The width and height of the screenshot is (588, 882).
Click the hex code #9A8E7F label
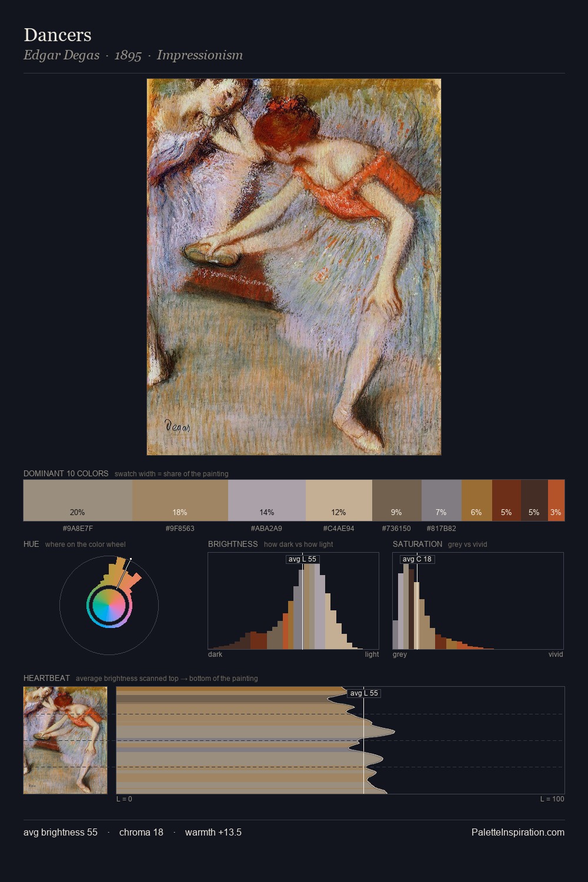coord(78,528)
